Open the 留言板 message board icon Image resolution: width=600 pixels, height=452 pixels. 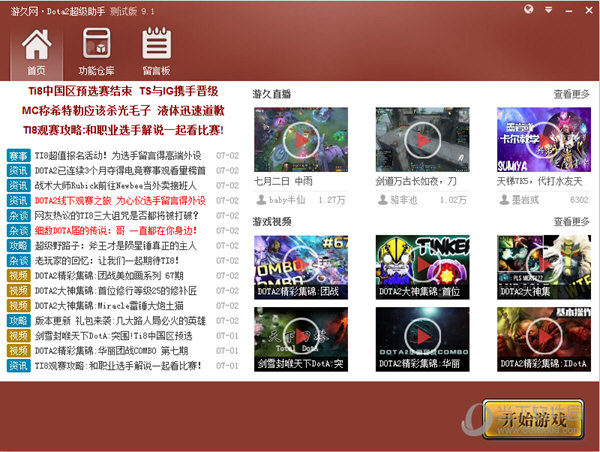click(157, 52)
